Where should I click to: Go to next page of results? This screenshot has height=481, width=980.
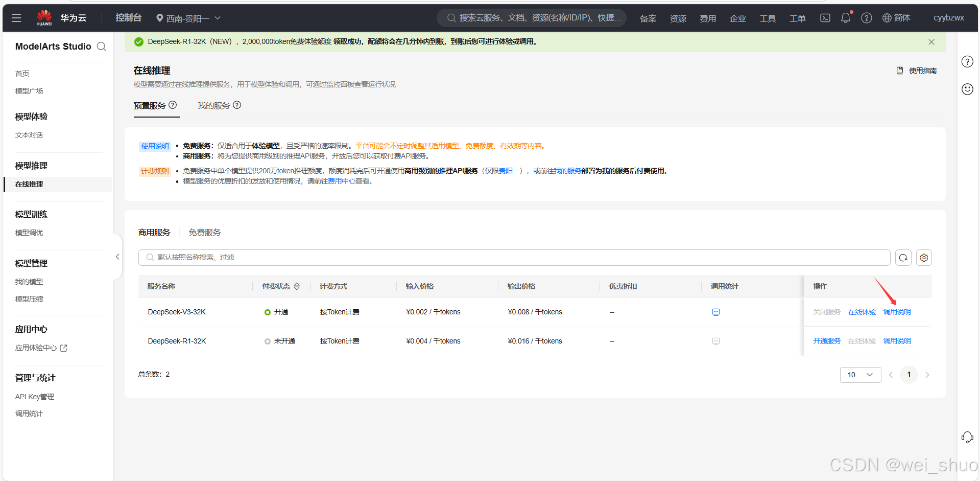pos(927,375)
